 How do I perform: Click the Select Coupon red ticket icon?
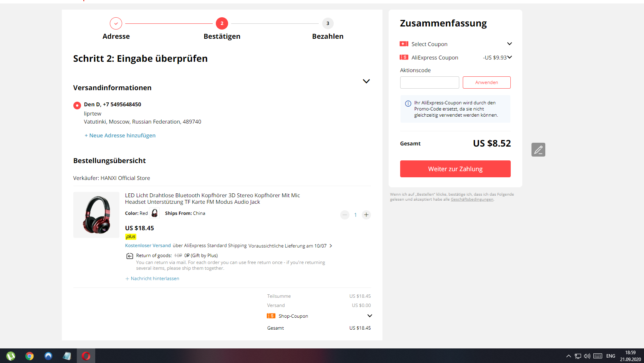point(404,44)
